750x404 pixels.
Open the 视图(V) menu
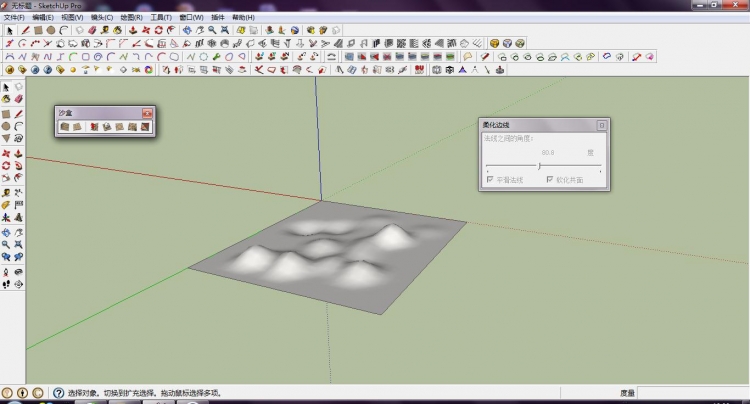pyautogui.click(x=72, y=17)
